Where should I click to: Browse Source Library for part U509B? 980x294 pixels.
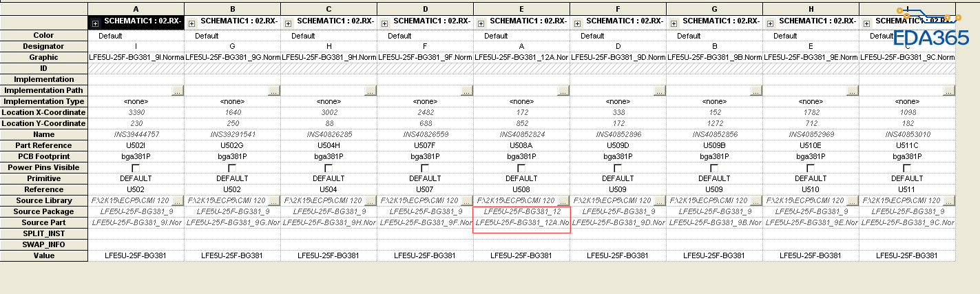point(756,200)
